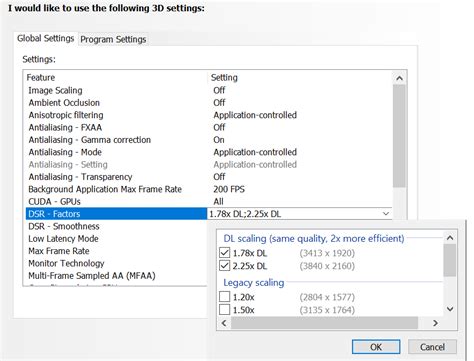Confirm selection with OK button
The height and width of the screenshot is (361, 474).
click(x=376, y=347)
